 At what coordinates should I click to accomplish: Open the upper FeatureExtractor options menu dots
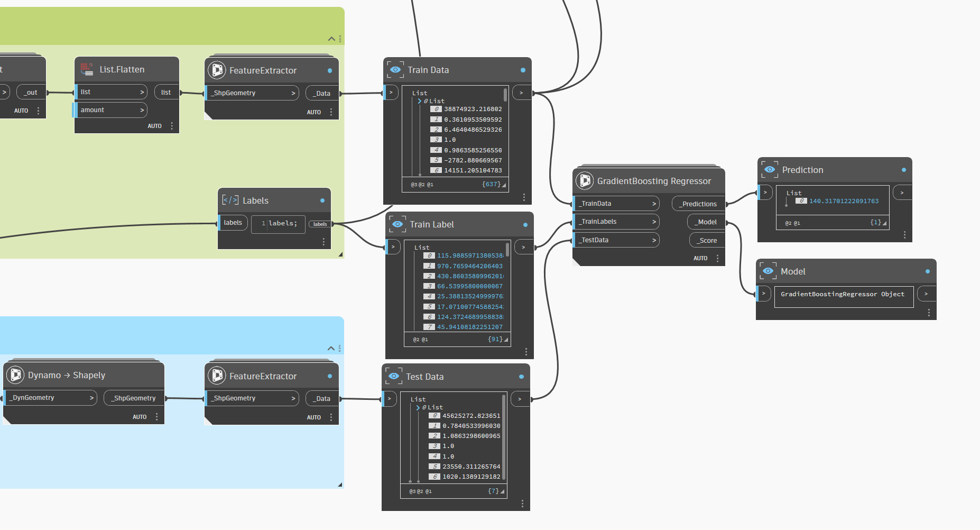point(331,112)
